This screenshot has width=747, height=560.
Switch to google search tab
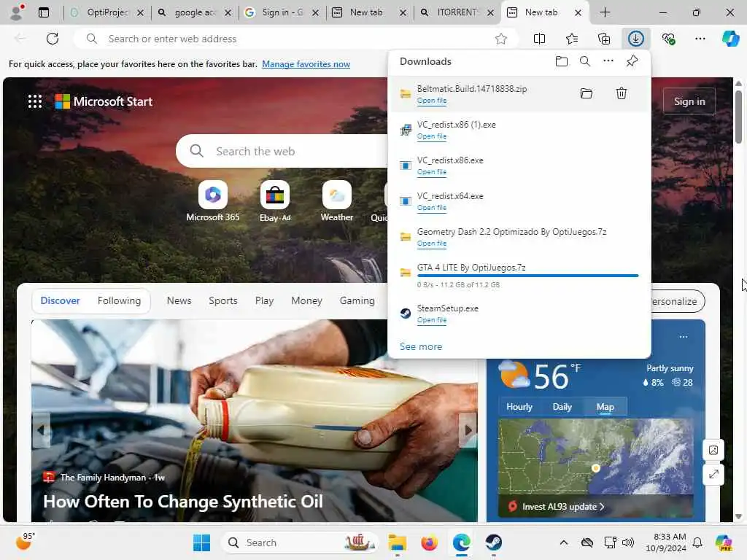(194, 12)
